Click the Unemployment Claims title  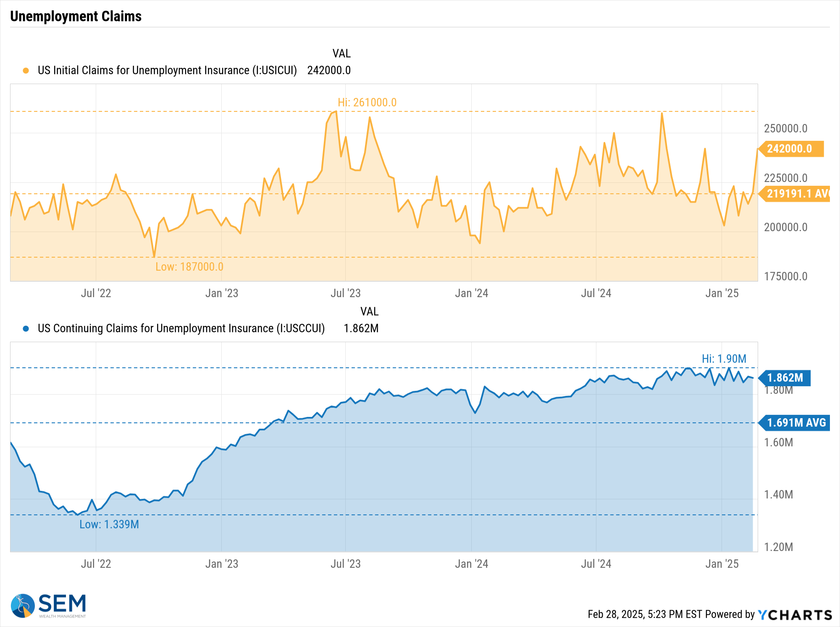[76, 16]
